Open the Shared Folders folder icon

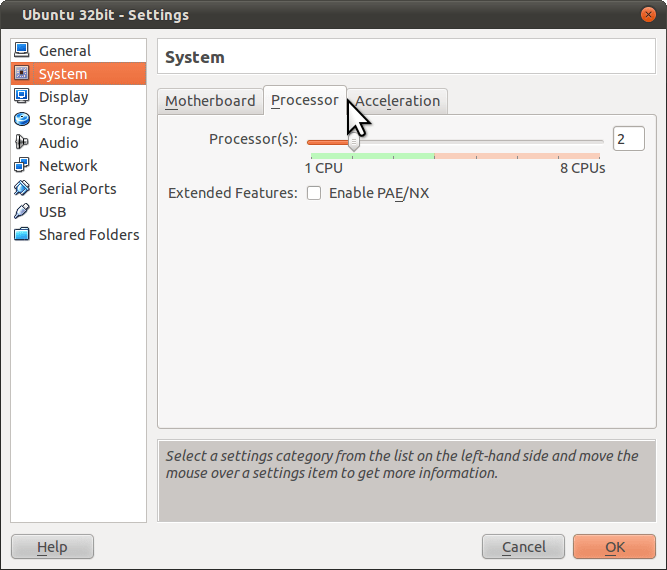coord(22,234)
